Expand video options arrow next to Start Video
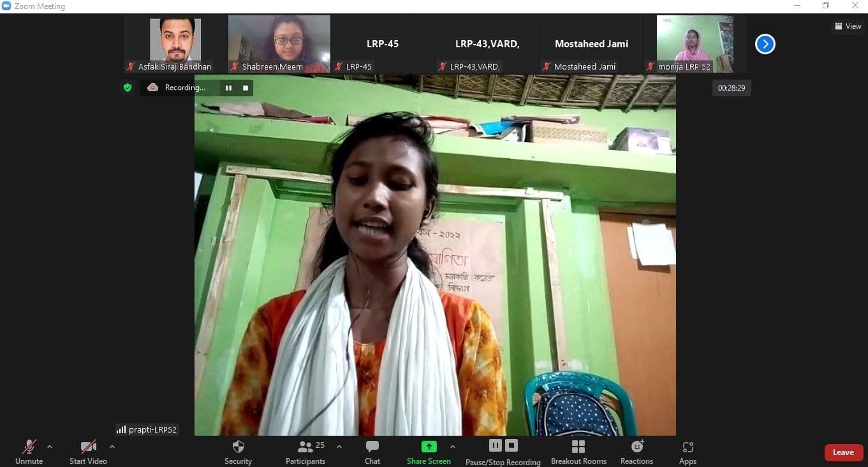This screenshot has height=467, width=868. coord(112,447)
